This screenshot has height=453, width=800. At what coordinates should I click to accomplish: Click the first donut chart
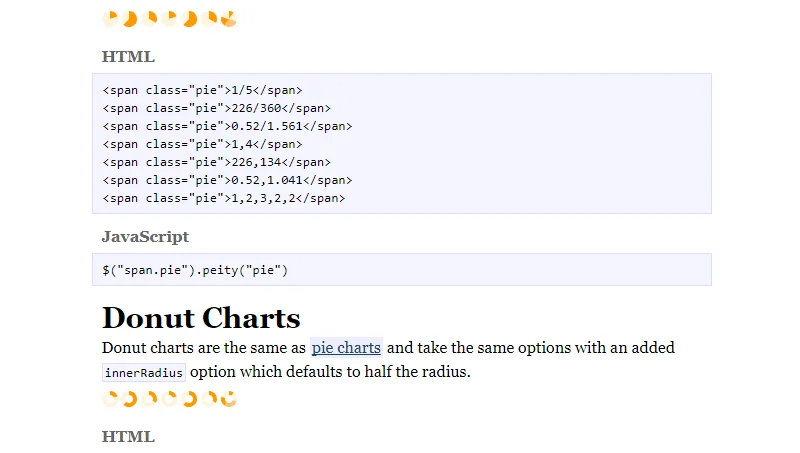pos(110,399)
